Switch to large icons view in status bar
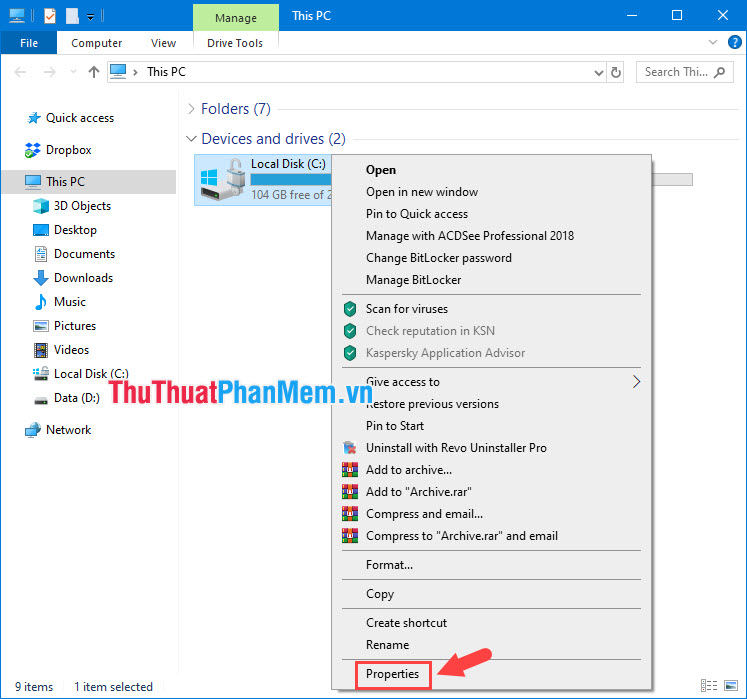 coord(731,686)
